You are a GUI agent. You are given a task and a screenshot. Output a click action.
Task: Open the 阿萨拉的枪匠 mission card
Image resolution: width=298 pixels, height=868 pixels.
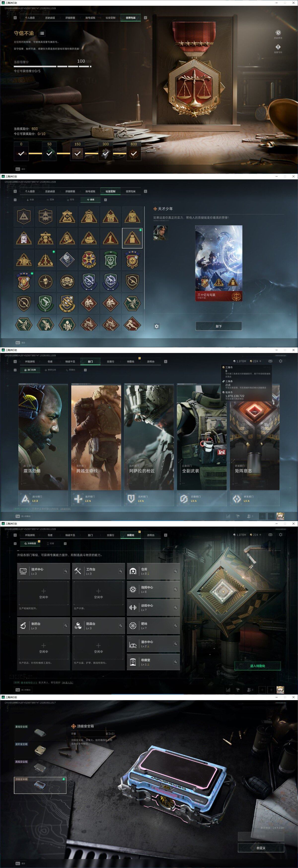click(x=149, y=437)
